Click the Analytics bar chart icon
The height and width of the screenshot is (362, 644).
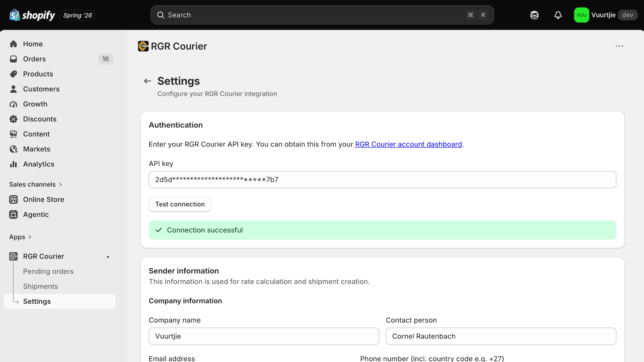tap(14, 164)
